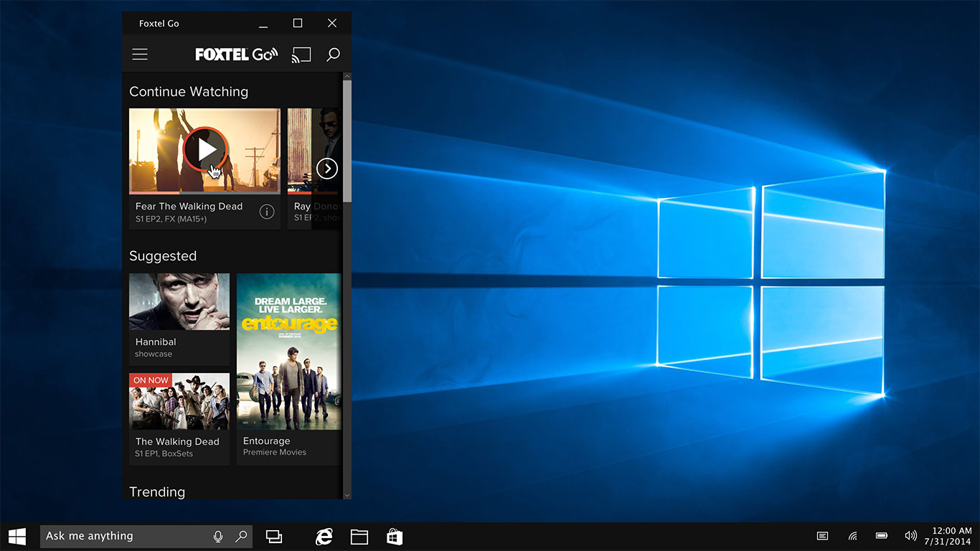This screenshot has height=551, width=980.
Task: Click S1 EP2, FX (MA15+) subtitle
Action: 171,219
